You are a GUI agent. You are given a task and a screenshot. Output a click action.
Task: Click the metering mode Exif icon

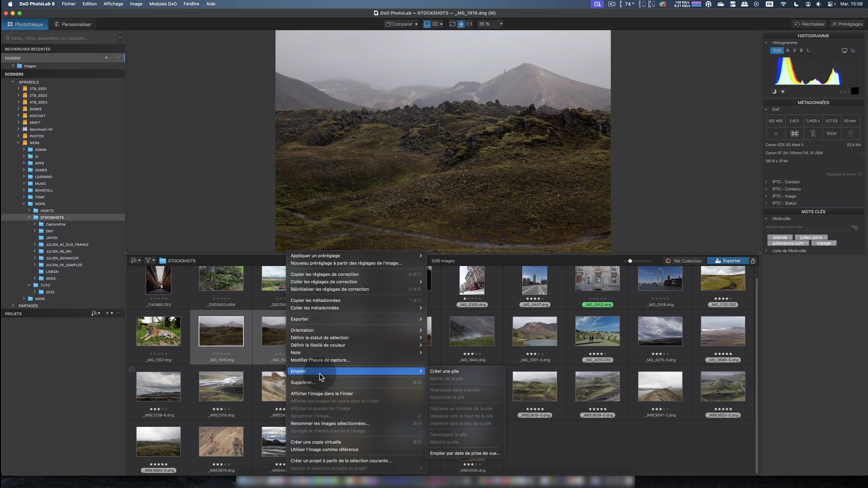click(794, 134)
